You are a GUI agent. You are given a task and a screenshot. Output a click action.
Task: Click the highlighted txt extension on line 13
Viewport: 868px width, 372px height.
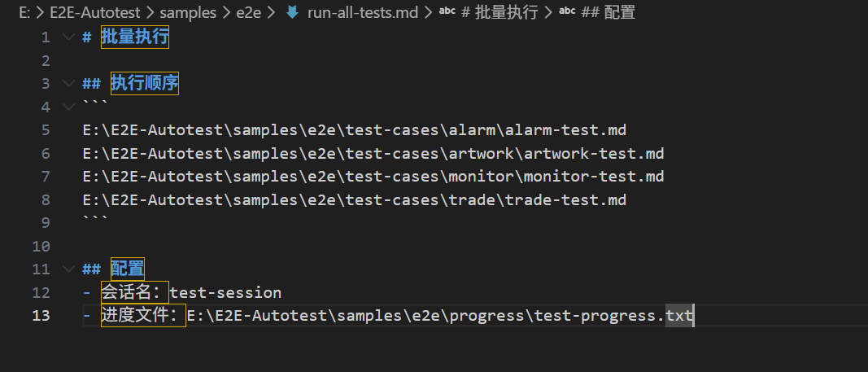(x=679, y=316)
